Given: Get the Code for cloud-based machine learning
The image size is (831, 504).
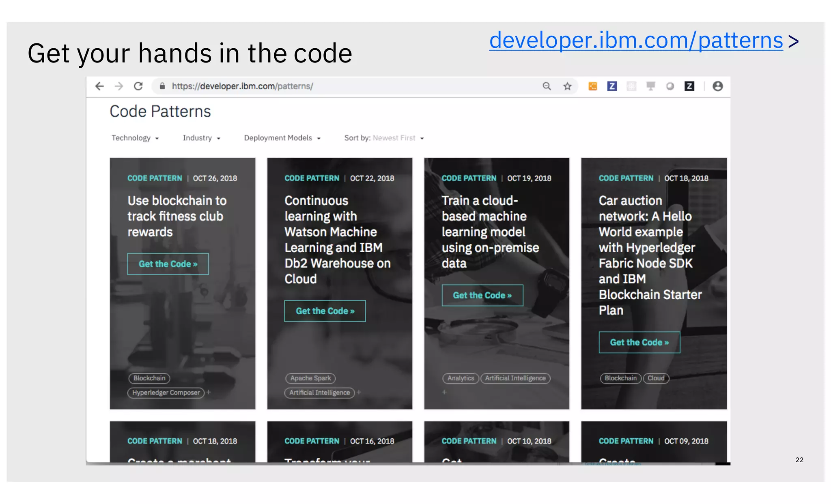Looking at the screenshot, I should click(482, 295).
